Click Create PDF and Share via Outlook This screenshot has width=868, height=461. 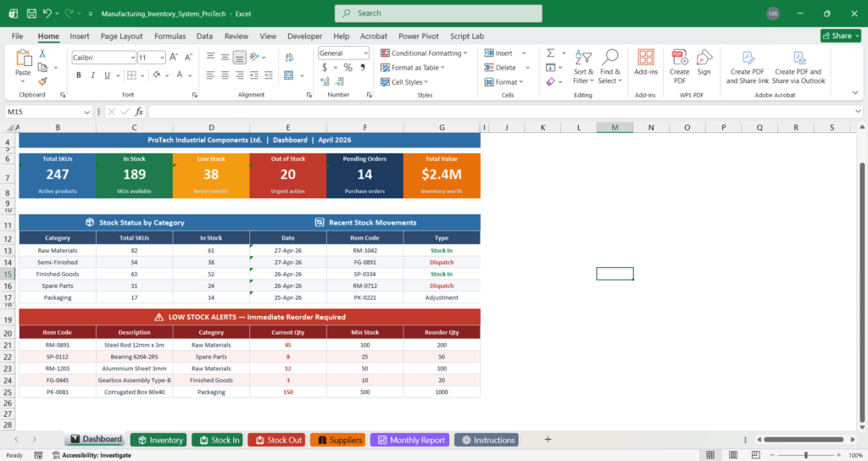coord(798,66)
